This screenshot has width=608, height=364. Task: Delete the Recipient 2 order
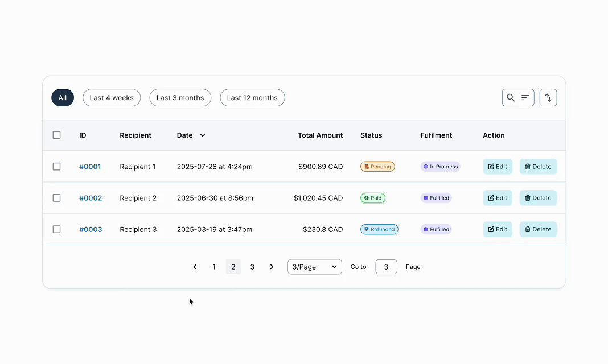coord(538,198)
